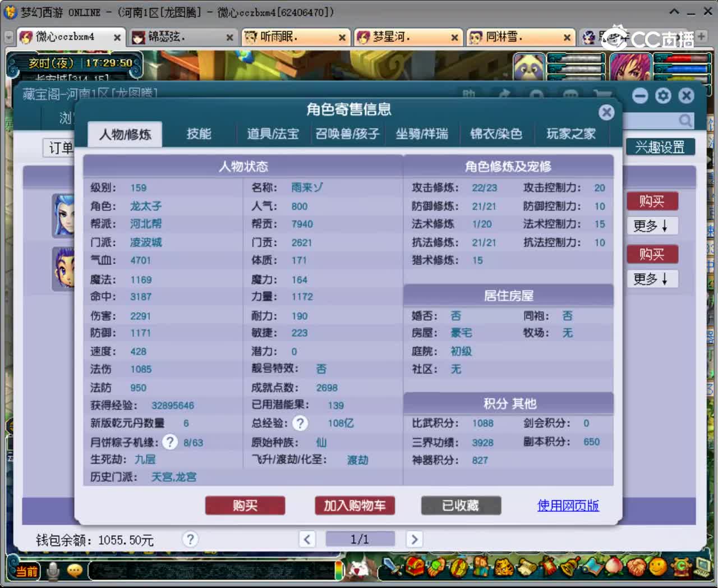Close the 锦瑟弦 account tab
This screenshot has height=588, width=718.
pyautogui.click(x=229, y=38)
